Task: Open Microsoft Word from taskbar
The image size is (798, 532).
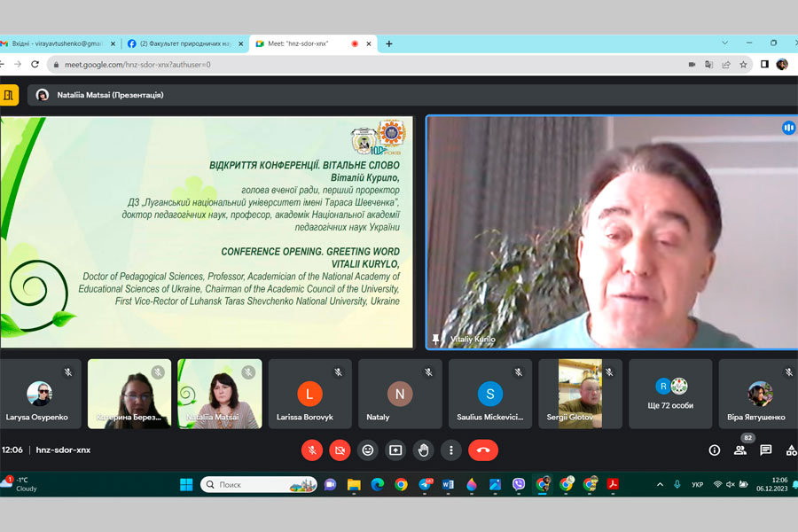Action: coord(448,485)
